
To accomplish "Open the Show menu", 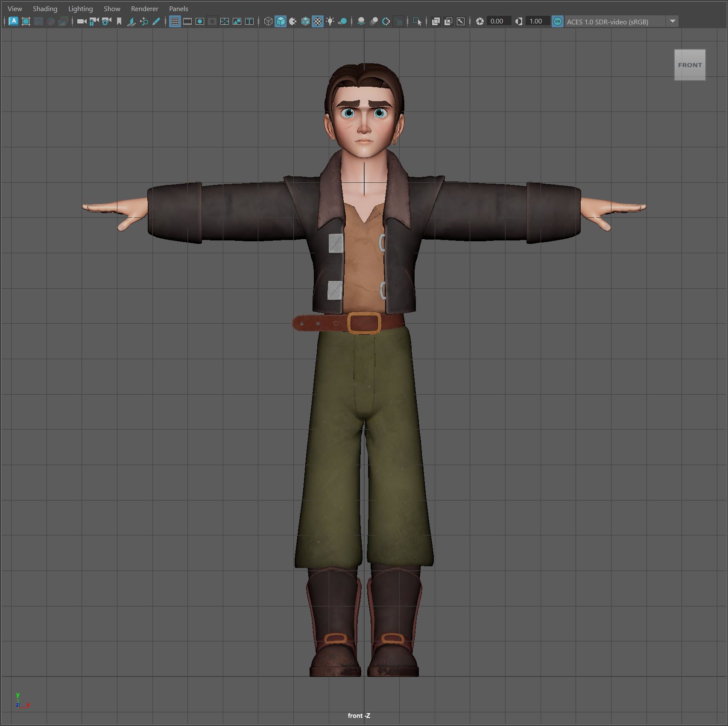I will point(112,9).
